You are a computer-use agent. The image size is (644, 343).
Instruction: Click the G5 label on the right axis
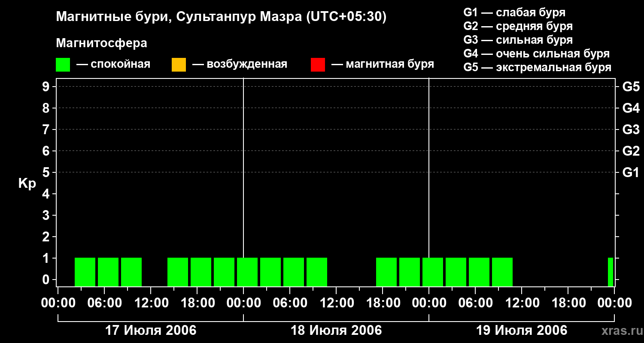631,87
